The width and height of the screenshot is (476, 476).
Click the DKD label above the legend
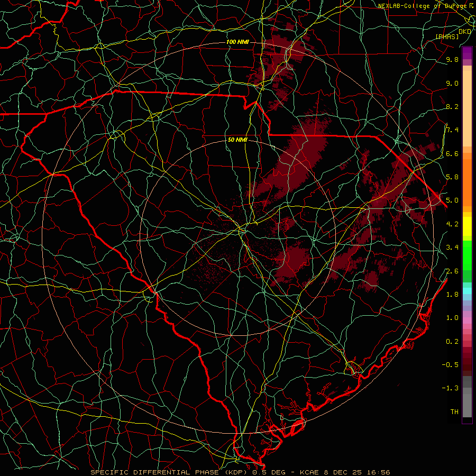pos(465,32)
